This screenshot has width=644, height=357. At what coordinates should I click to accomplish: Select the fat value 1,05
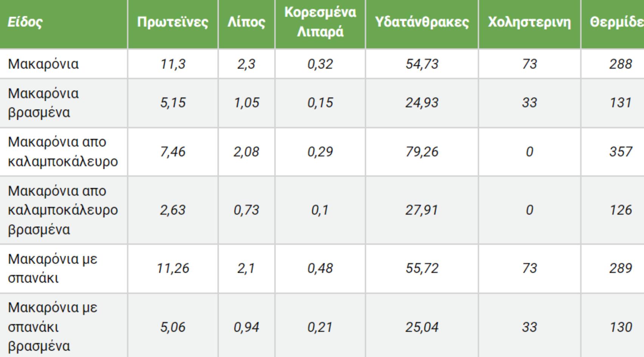[246, 103]
